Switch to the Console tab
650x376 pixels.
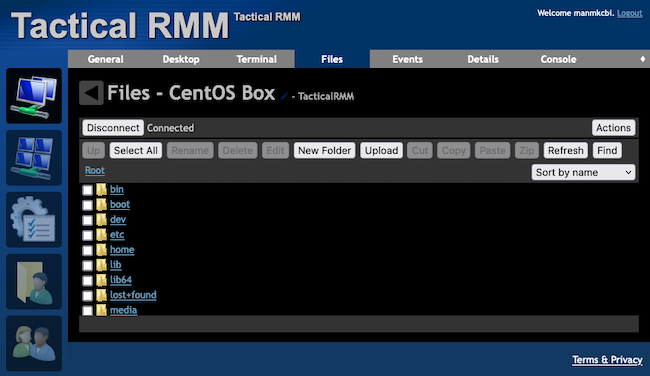coord(558,59)
